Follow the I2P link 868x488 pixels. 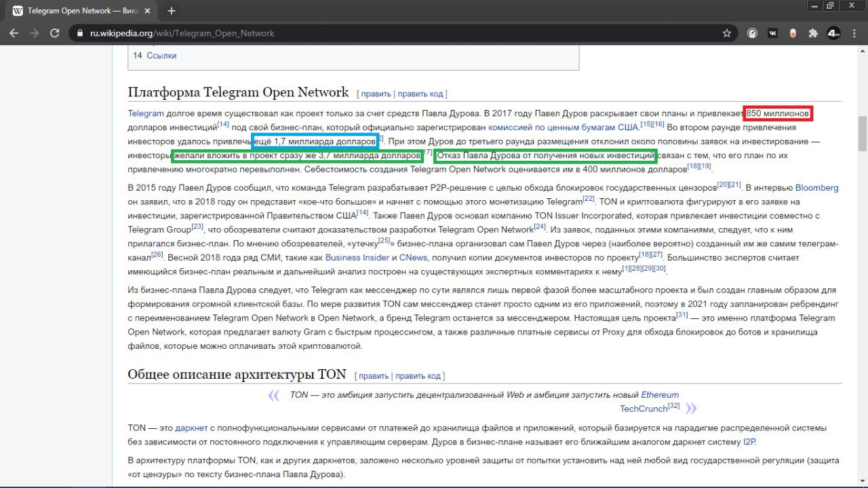coord(749,442)
